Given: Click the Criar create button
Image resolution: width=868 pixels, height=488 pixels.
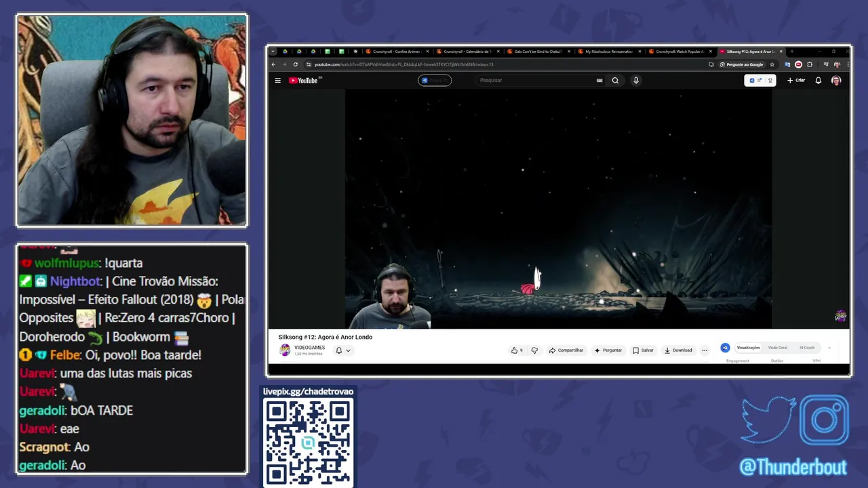Looking at the screenshot, I should coord(796,80).
